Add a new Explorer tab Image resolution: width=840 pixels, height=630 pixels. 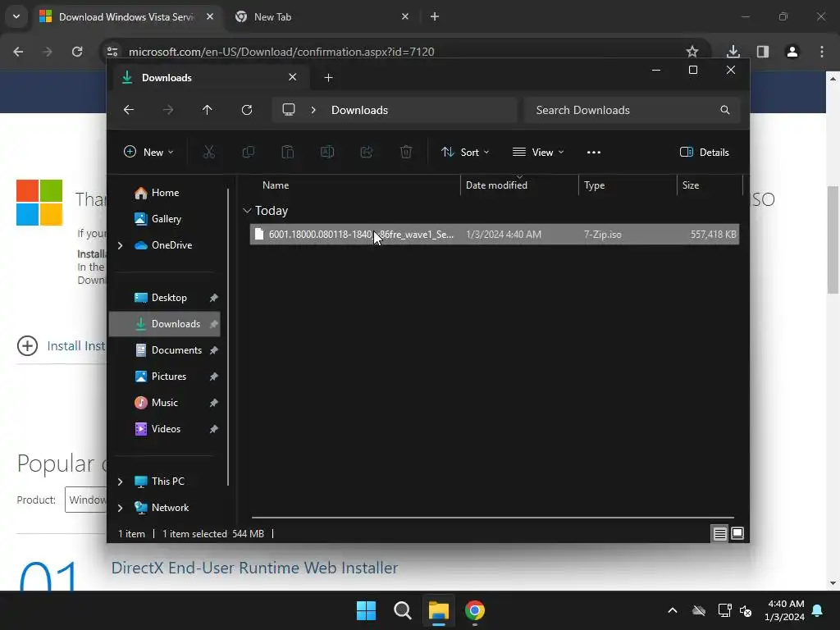(x=328, y=78)
